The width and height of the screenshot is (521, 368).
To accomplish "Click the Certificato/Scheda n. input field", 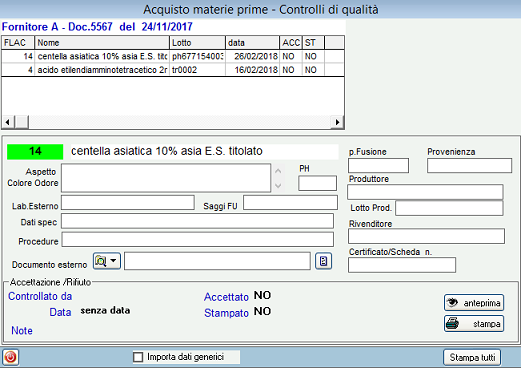I will 402,265.
